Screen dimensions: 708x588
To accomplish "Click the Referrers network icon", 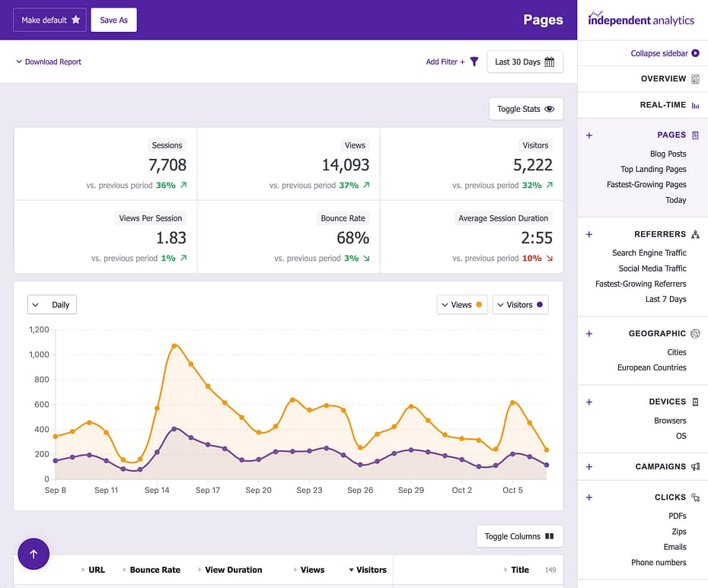I will point(695,234).
